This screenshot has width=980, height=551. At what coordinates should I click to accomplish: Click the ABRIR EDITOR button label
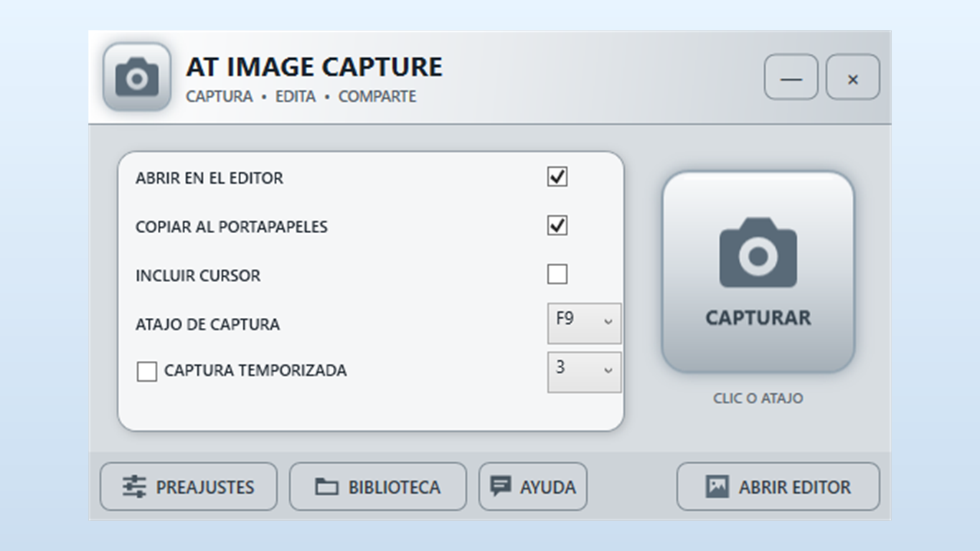[x=795, y=487]
